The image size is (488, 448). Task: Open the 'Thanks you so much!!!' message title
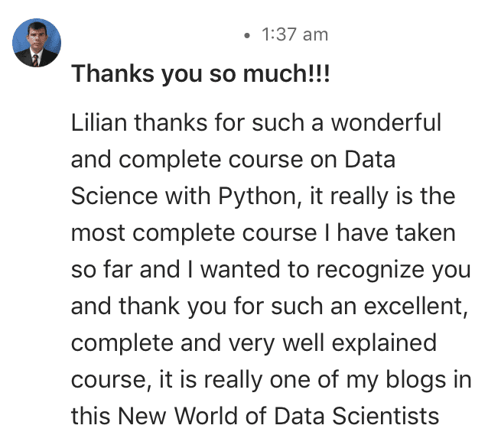(200, 73)
